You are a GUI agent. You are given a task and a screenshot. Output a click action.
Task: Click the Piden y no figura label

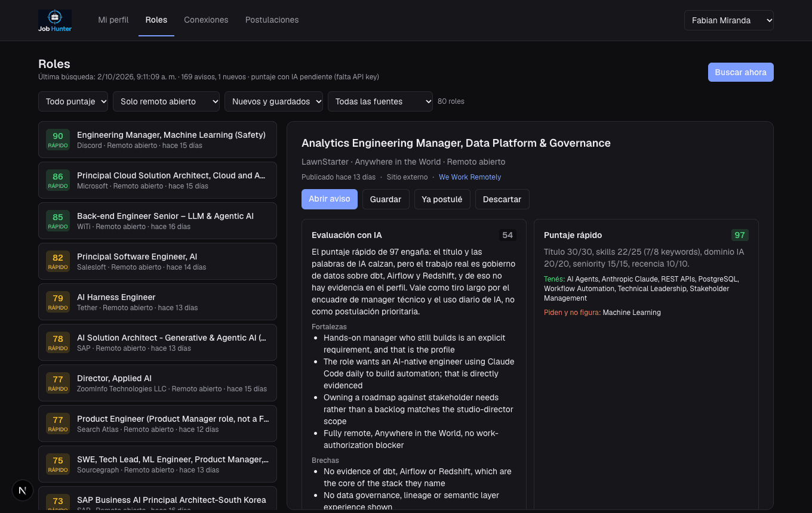click(573, 313)
